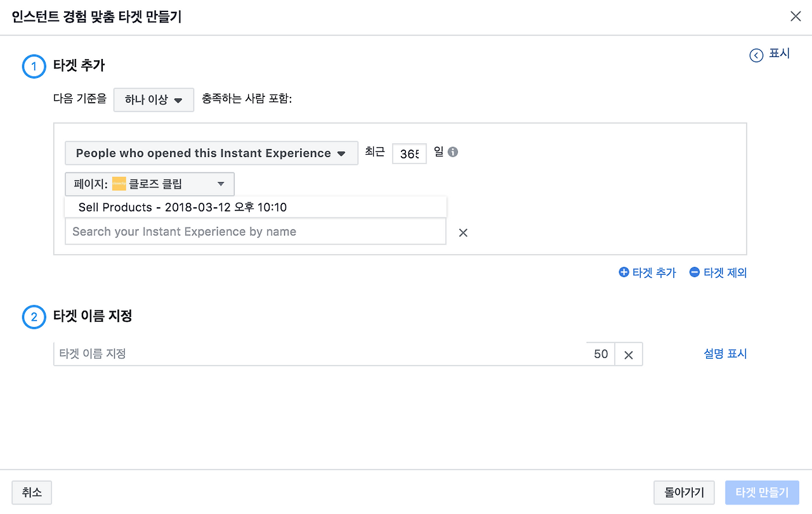
Task: Click the plus icon to add audience
Action: (624, 272)
